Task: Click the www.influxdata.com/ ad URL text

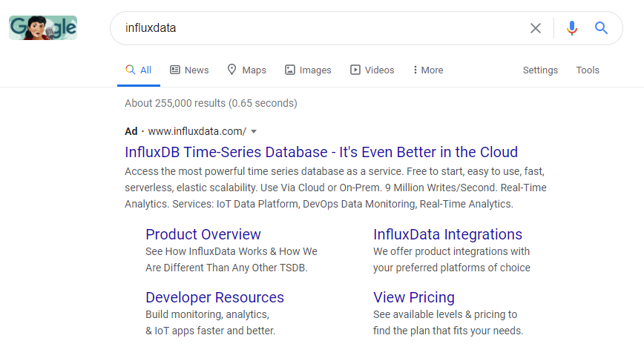Action: [x=197, y=131]
